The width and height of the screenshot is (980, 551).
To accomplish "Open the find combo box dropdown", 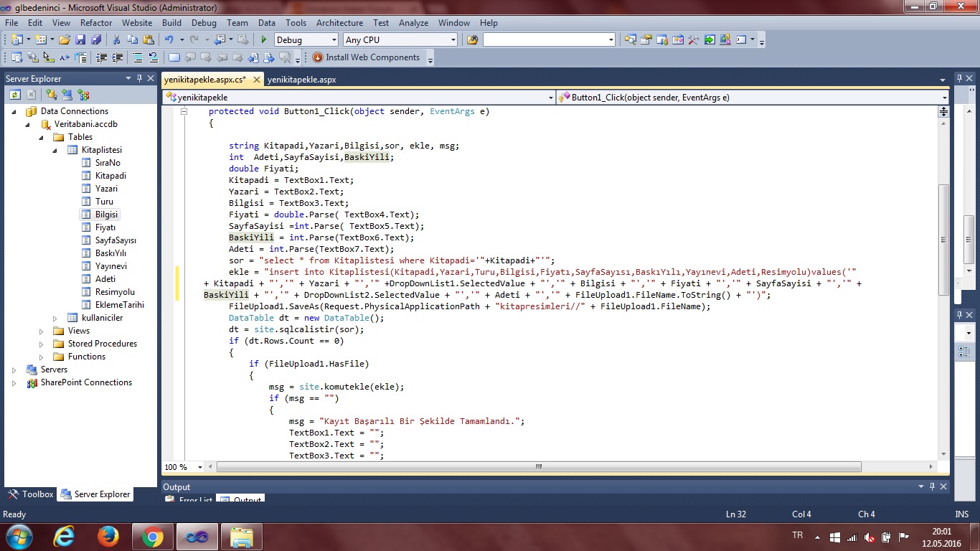I will click(x=611, y=40).
